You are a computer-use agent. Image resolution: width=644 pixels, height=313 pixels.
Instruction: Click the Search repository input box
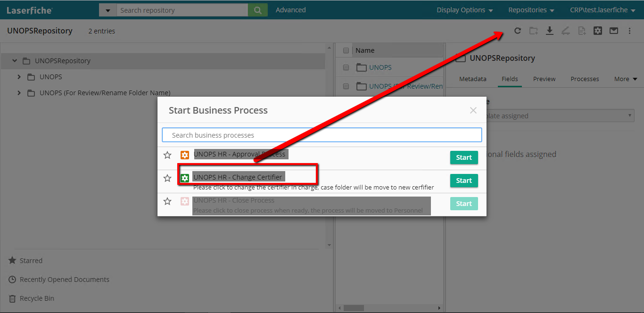(x=182, y=10)
